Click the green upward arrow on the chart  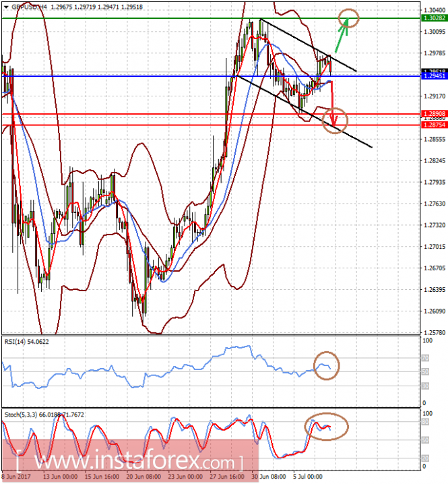(342, 35)
